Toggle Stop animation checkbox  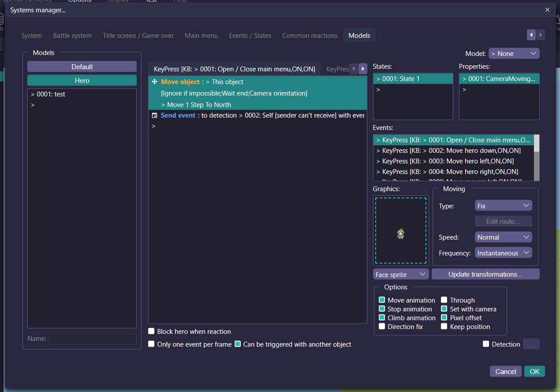382,309
